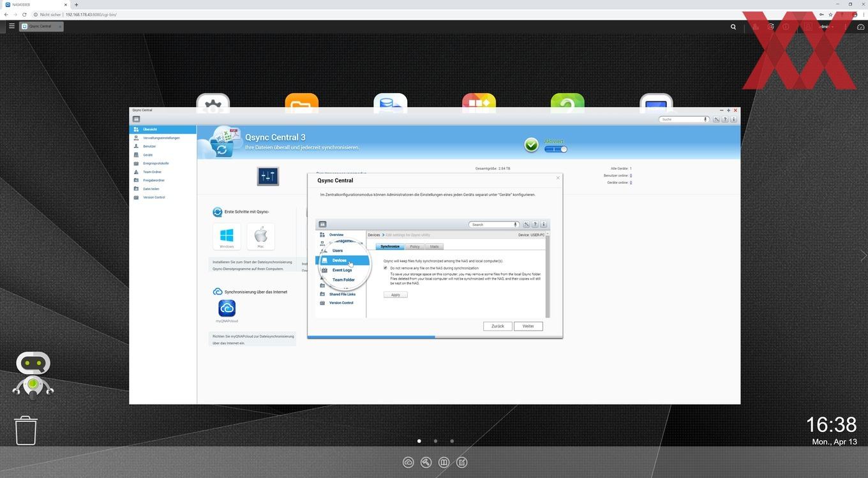Go to the third desktop page dot
Viewport: 868px width, 478px height.
pyautogui.click(x=452, y=441)
